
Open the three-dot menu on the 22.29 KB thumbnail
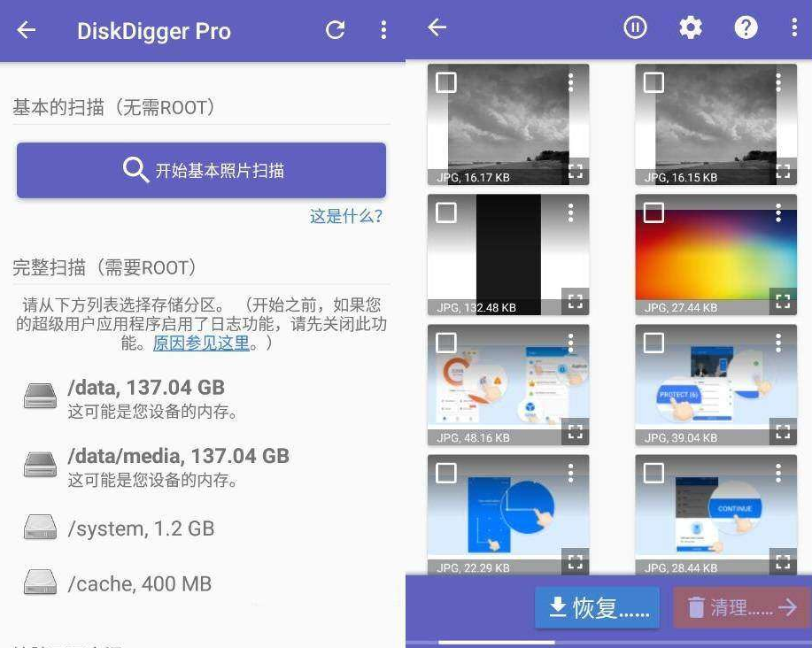point(570,473)
